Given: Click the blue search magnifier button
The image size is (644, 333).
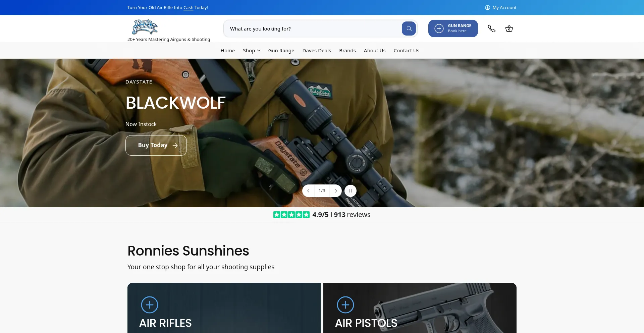Looking at the screenshot, I should 409,29.
